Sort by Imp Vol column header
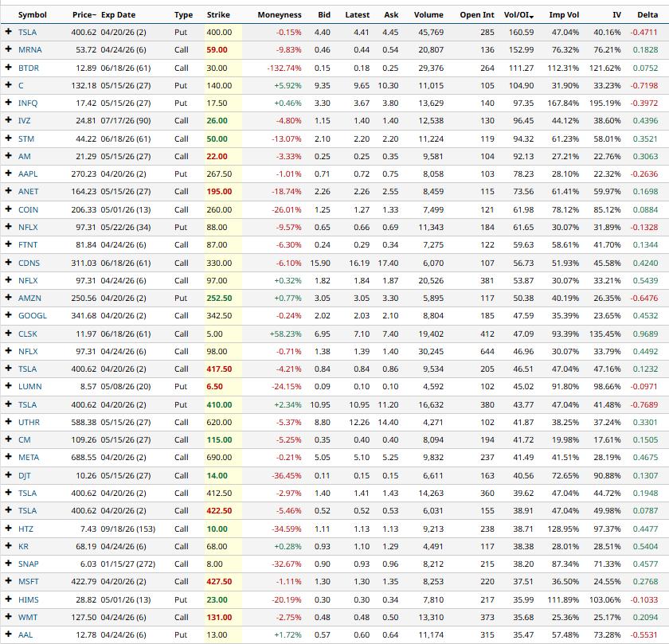 (564, 15)
